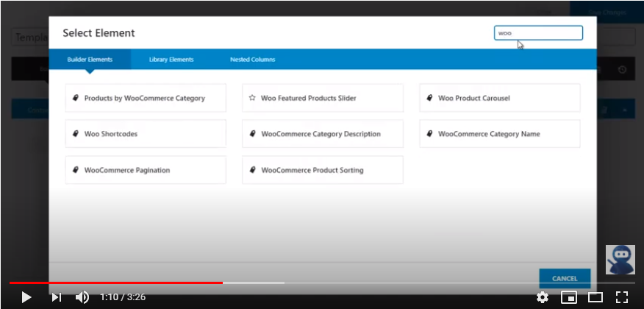Click tag icon beside Products by WooCommerce Category
Viewport: 644px width, 309px height.
pyautogui.click(x=76, y=98)
